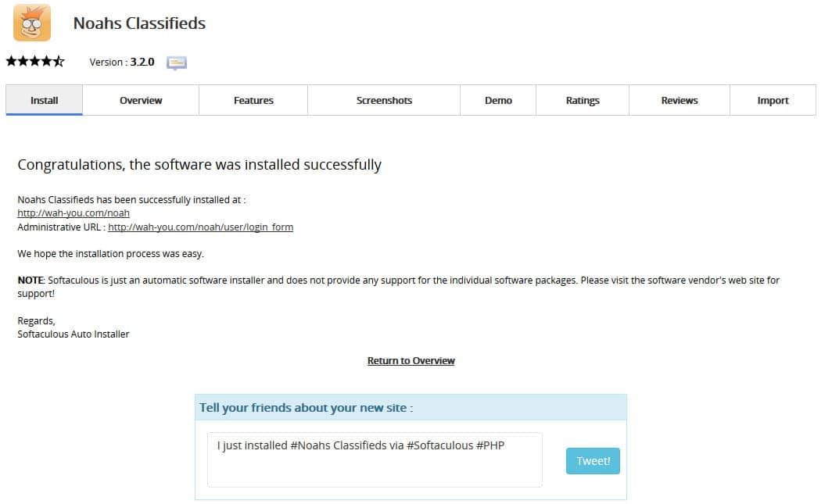Follow the Administrative URL login_form link

200,227
